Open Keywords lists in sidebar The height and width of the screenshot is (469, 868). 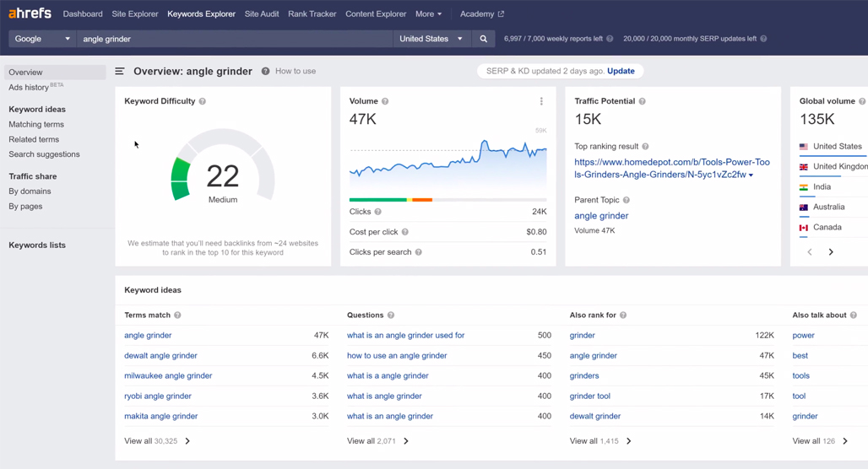click(37, 245)
